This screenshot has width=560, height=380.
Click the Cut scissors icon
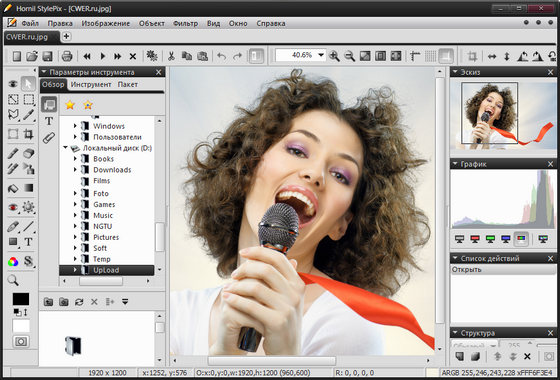171,56
